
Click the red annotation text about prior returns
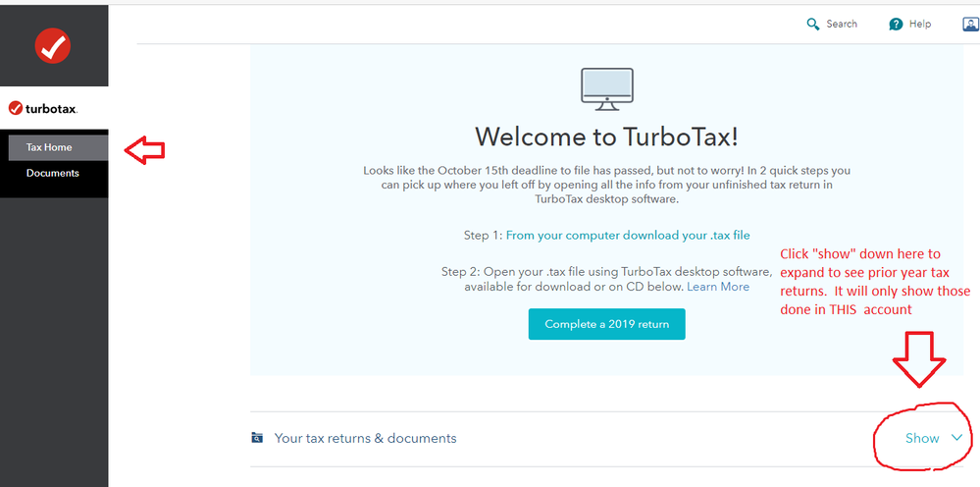click(875, 282)
